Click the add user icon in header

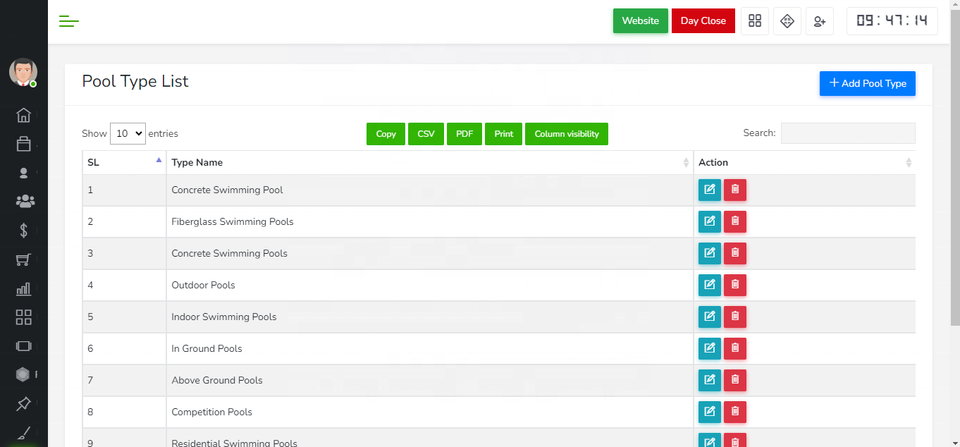[821, 21]
